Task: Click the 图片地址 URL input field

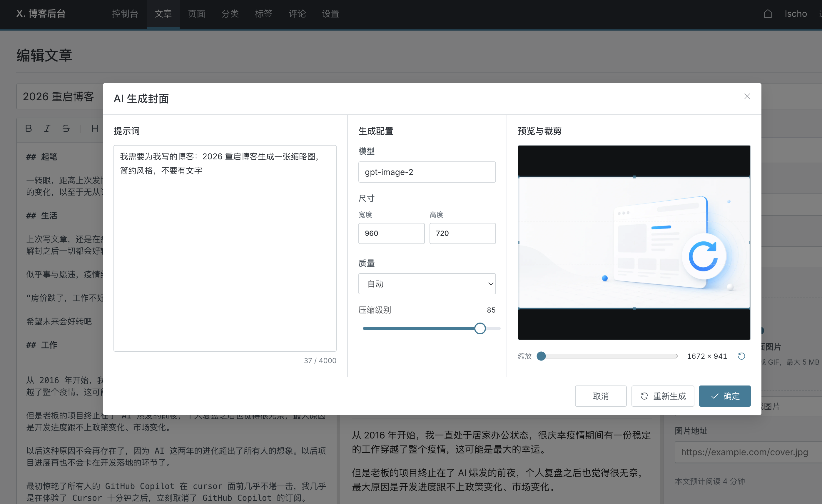Action: point(748,452)
